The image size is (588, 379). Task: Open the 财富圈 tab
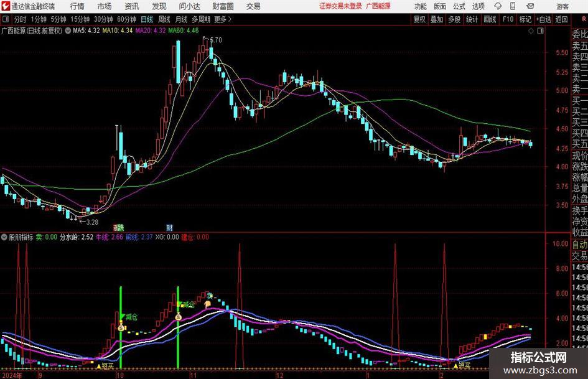[x=223, y=6]
